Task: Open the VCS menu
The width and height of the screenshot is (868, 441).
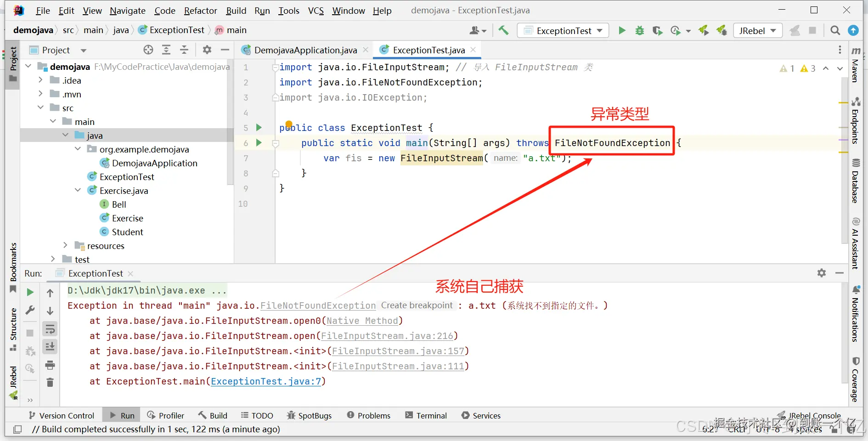Action: coord(316,11)
